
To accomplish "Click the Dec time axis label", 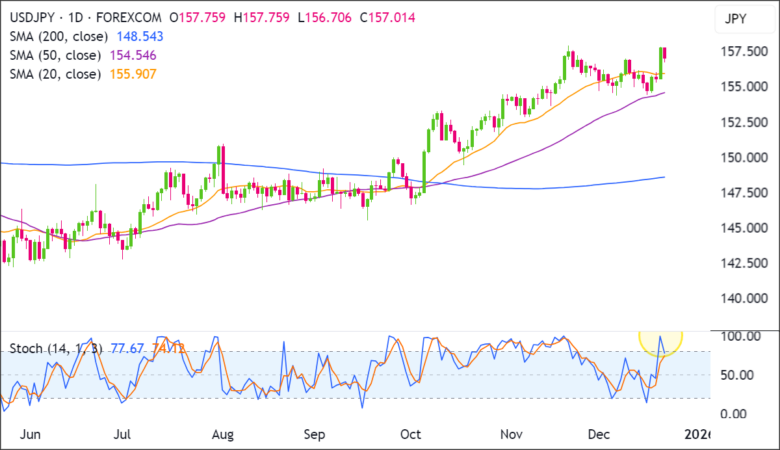I will 599,435.
